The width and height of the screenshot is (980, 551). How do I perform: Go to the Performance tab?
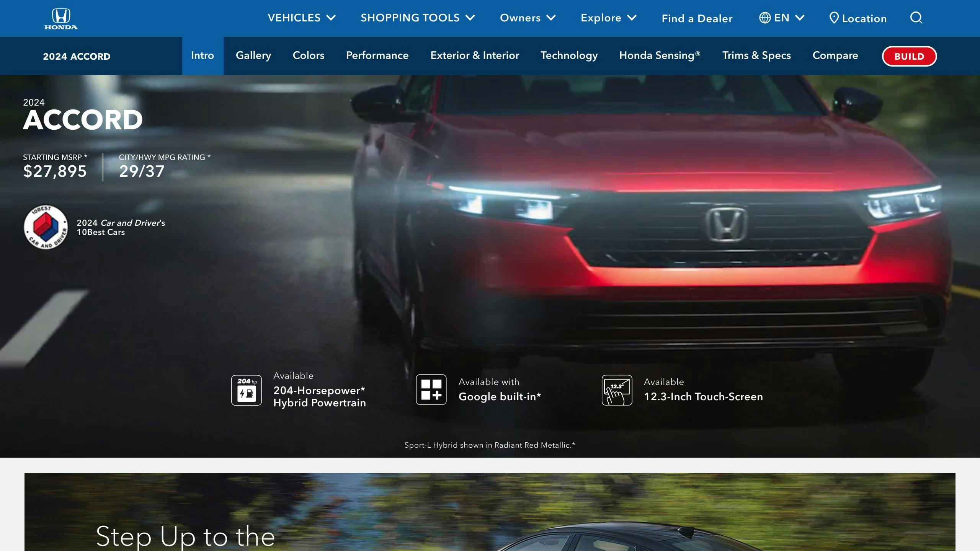pos(377,55)
